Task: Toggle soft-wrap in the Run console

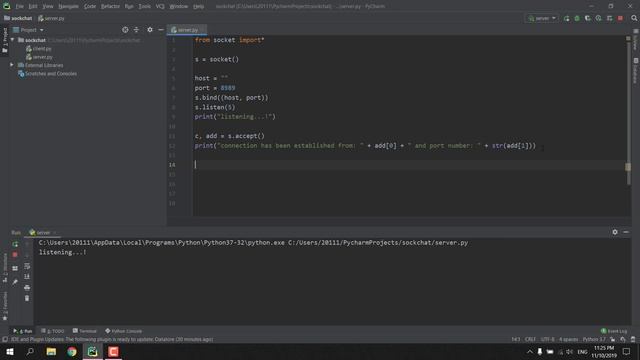Action: coord(27,266)
